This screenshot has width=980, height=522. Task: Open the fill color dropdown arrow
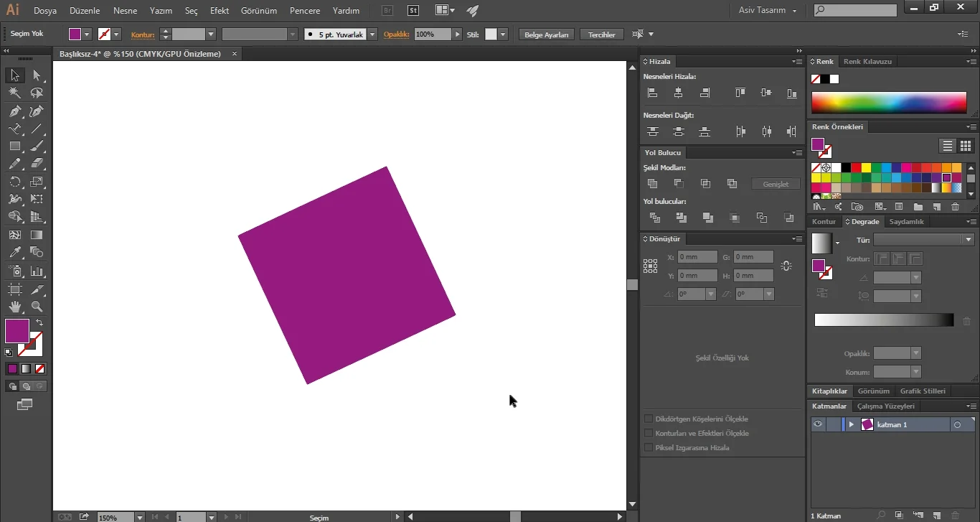[x=87, y=34]
